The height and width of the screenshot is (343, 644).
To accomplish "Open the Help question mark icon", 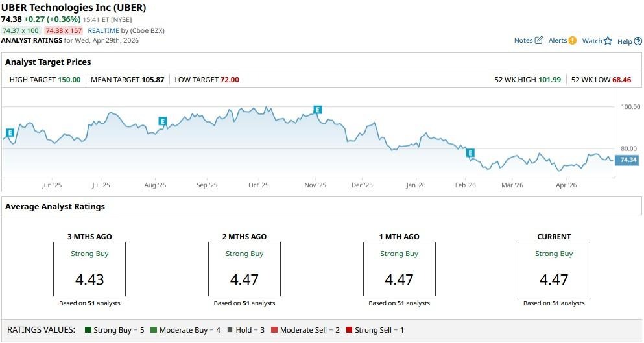I will coord(638,41).
